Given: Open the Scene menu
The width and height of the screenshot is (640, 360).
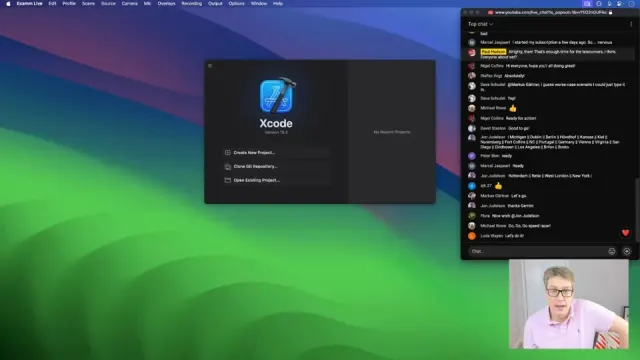Looking at the screenshot, I should click(x=88, y=4).
